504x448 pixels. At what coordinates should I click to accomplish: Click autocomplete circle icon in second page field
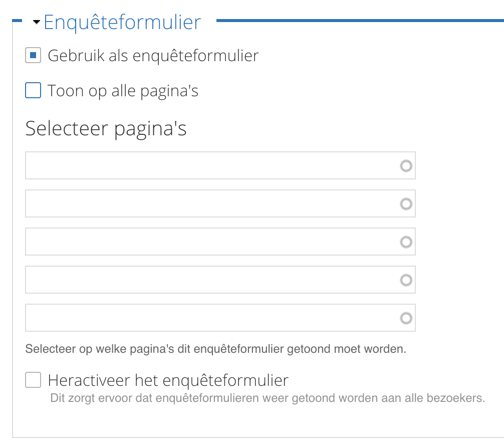point(406,204)
